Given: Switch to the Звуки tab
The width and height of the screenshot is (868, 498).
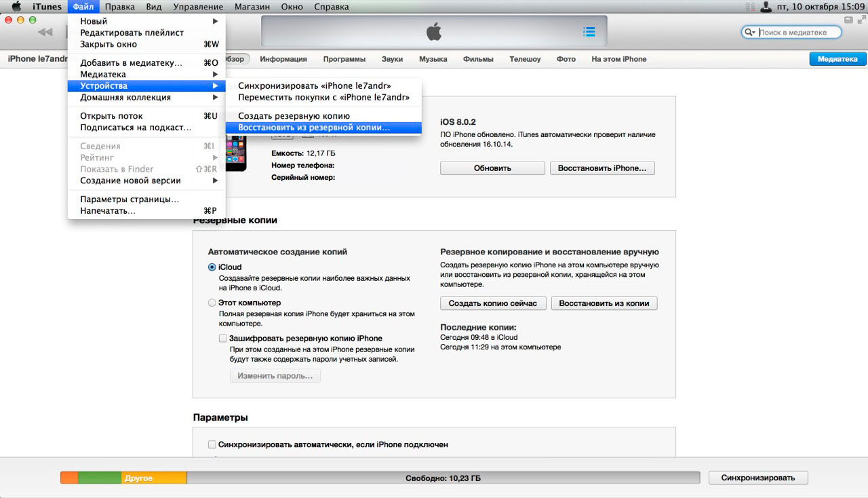Looking at the screenshot, I should (392, 59).
